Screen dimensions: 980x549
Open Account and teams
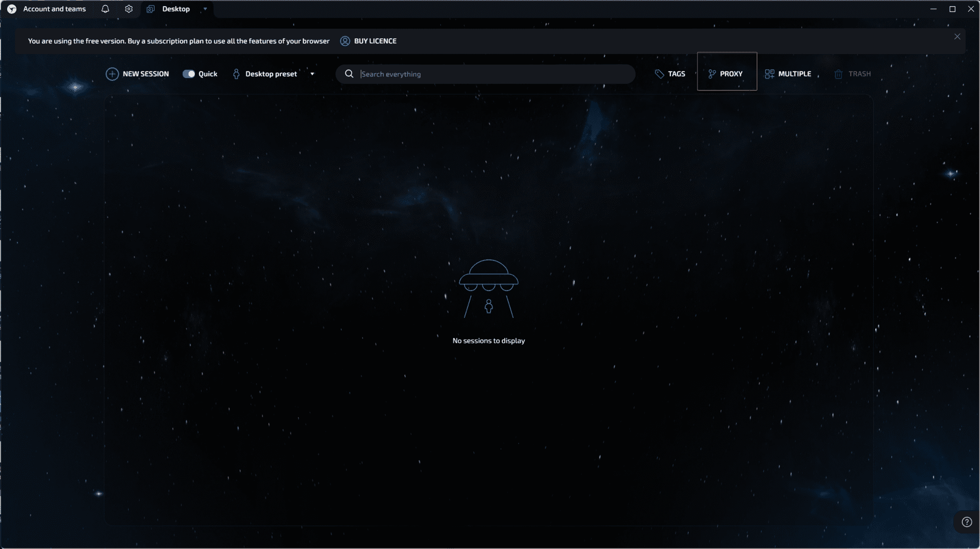coord(54,9)
